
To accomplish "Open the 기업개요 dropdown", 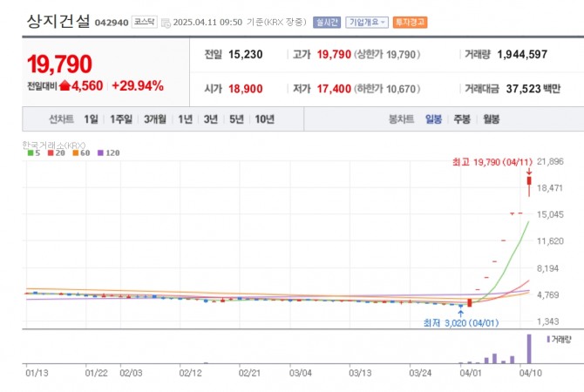I will tap(367, 23).
